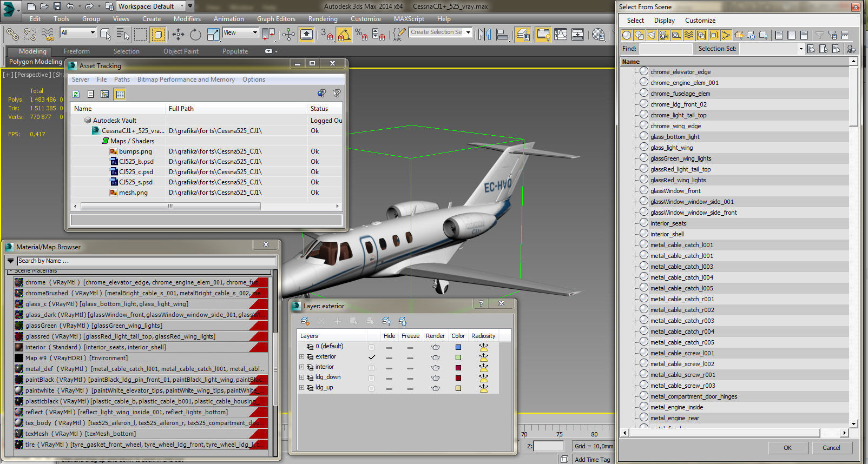
Task: Click Table View icon in Asset Tracking
Action: pos(120,94)
